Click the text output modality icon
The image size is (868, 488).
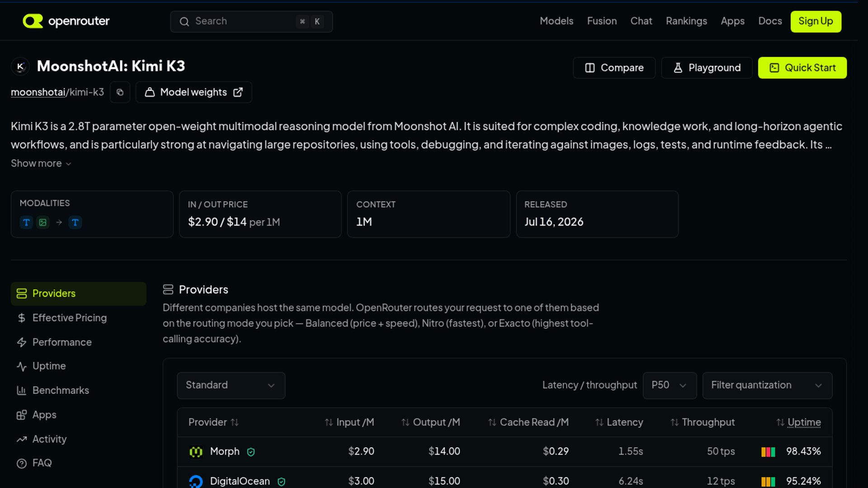(75, 222)
